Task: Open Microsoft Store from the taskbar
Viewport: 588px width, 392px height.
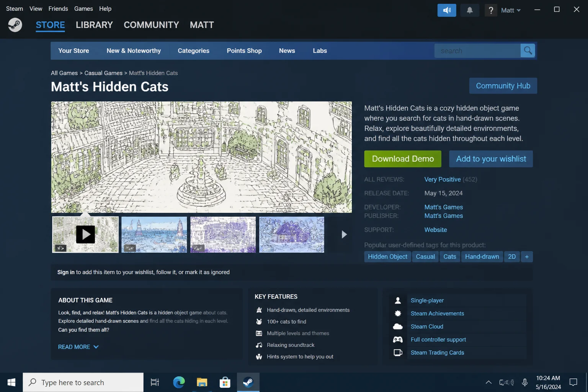Action: [x=225, y=382]
